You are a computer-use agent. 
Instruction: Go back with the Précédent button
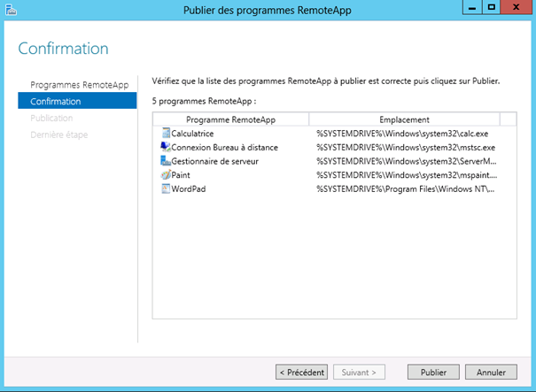point(301,373)
